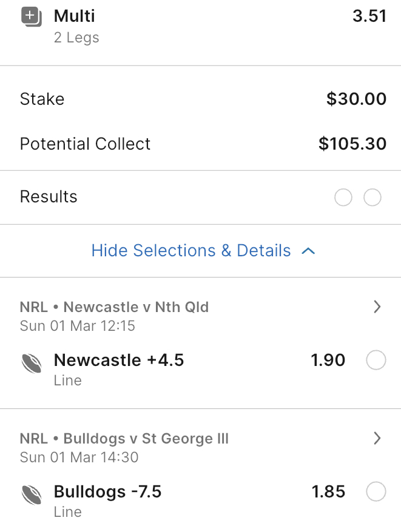Screen dimensions: 401x532
Task: Click the Hide Selections & Details link
Action: (x=191, y=251)
